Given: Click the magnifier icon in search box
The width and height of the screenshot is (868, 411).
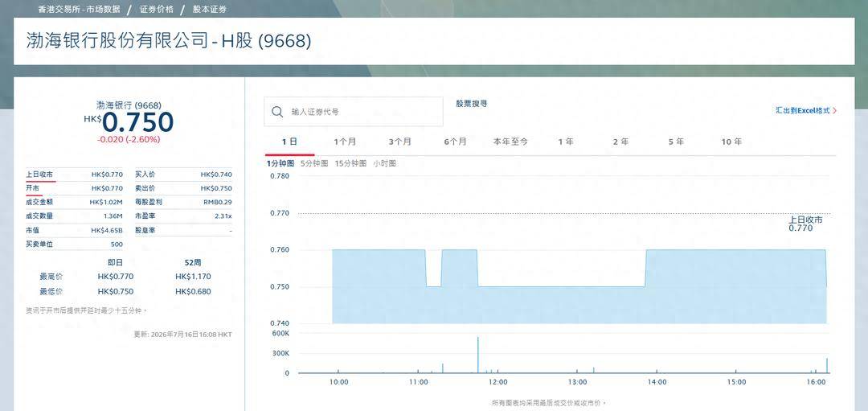Looking at the screenshot, I should coord(277,112).
